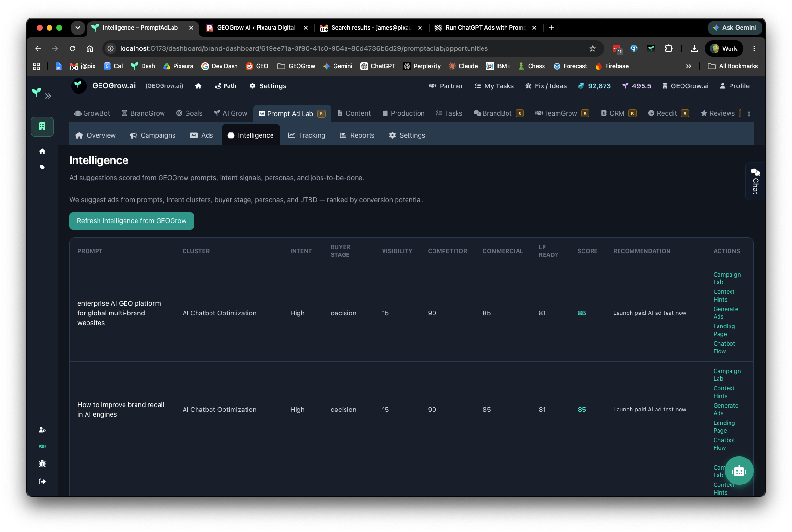Click the sidebar bug icon

(x=42, y=464)
